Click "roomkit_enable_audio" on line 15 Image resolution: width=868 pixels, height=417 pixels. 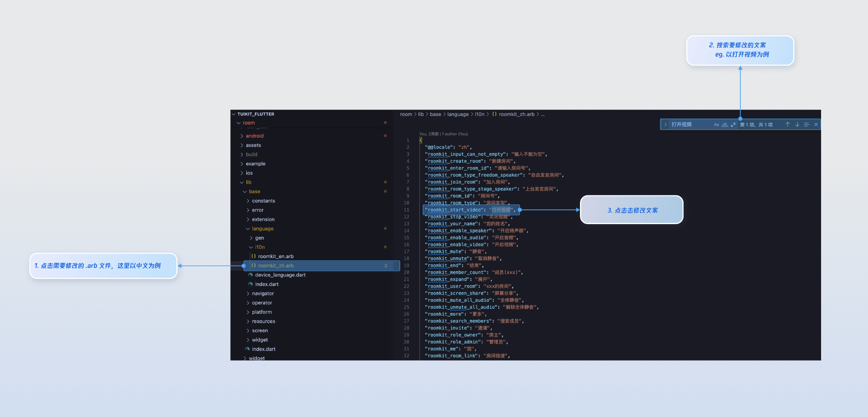456,238
